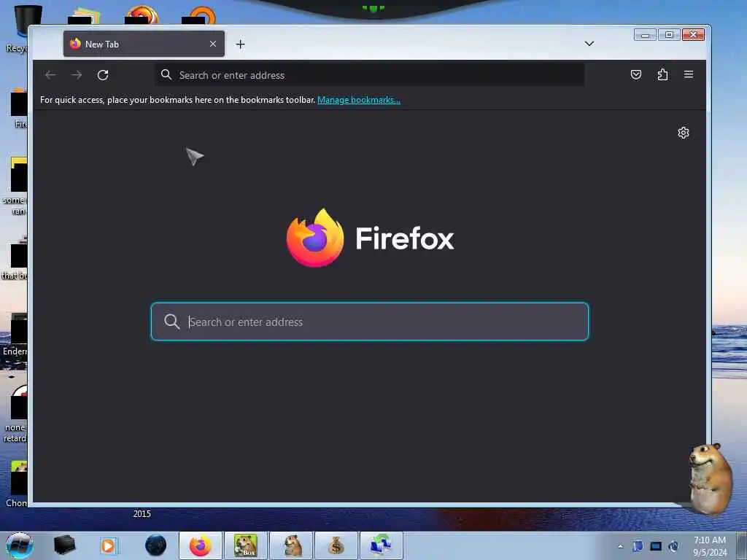Image resolution: width=747 pixels, height=560 pixels.
Task: Focus the center search box
Action: (370, 322)
